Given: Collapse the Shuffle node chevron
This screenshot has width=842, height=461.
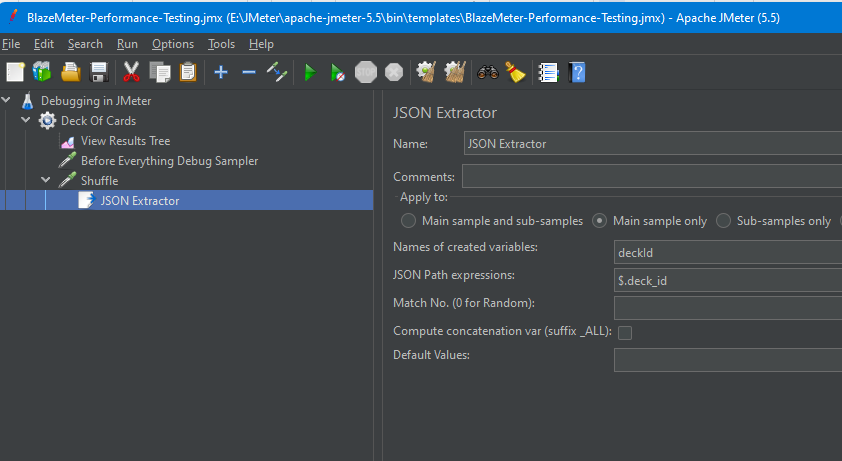Looking at the screenshot, I should [x=46, y=180].
